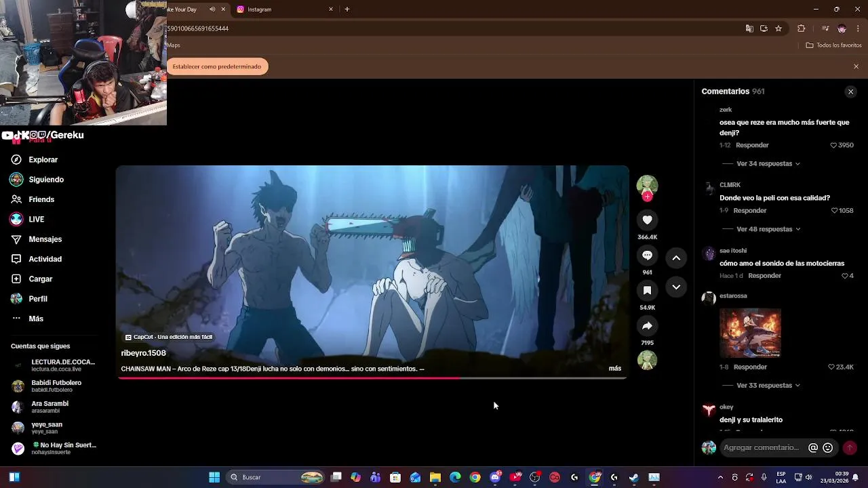Click translate page icon in address bar
The width and height of the screenshot is (868, 488).
(x=749, y=28)
